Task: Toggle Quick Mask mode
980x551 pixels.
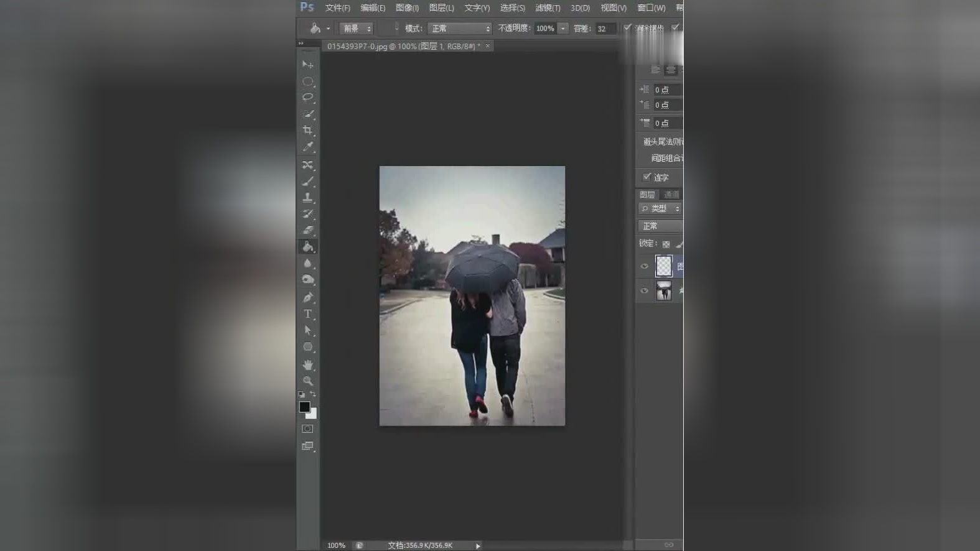Action: coord(307,429)
